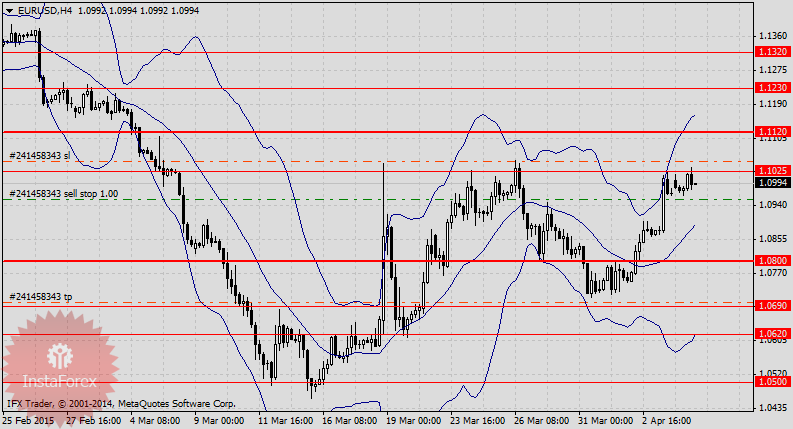The width and height of the screenshot is (793, 429).
Task: Click the 1.1120 resistance level label
Action: point(771,132)
